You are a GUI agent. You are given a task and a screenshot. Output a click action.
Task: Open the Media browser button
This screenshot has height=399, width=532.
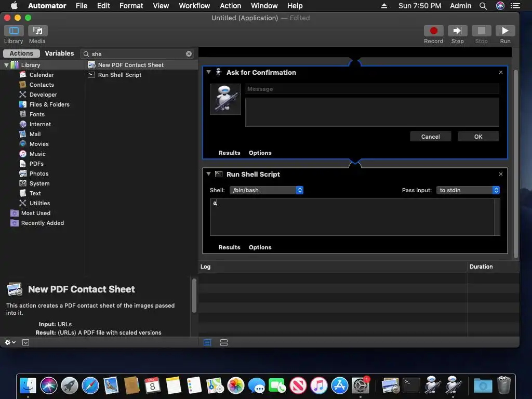pos(37,31)
